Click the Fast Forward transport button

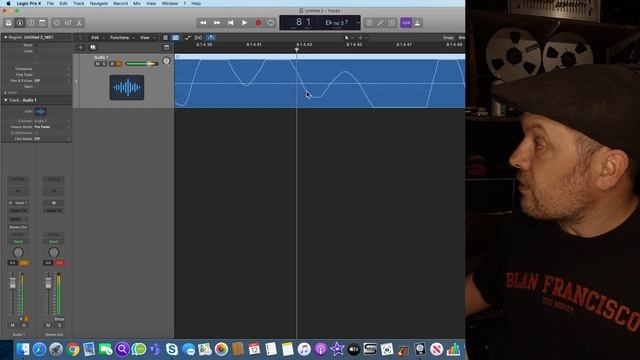pos(217,23)
